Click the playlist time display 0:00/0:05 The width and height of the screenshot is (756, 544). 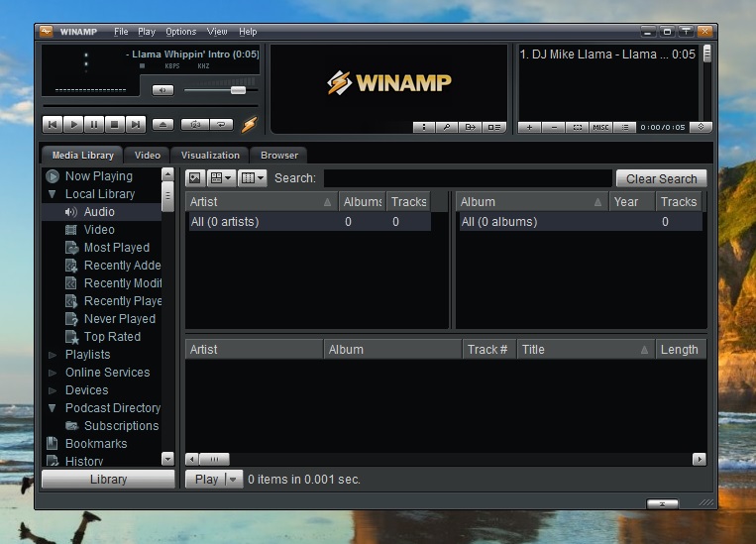(x=663, y=127)
